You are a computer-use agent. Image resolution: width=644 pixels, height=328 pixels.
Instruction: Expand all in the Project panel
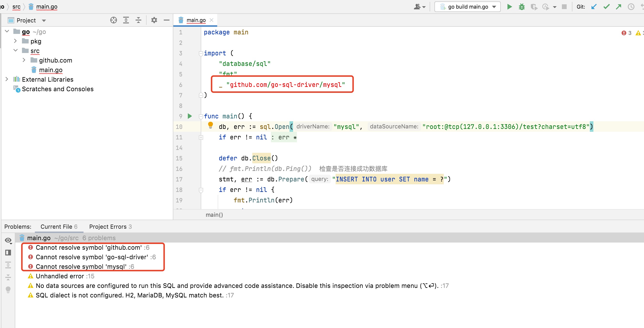tap(126, 20)
